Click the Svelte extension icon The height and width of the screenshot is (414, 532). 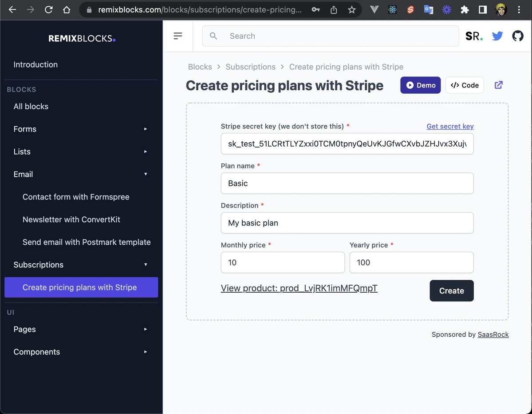pos(410,9)
